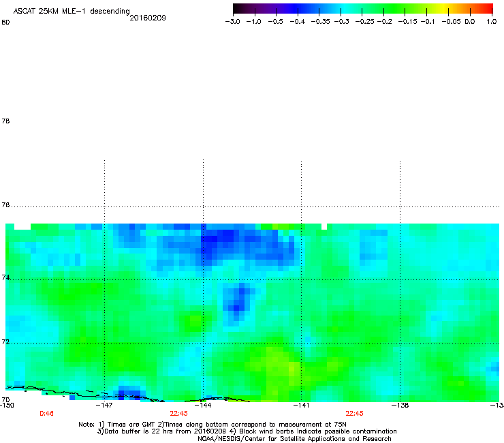Click the latitude axis label 78
504x443 pixels.
pos(5,121)
